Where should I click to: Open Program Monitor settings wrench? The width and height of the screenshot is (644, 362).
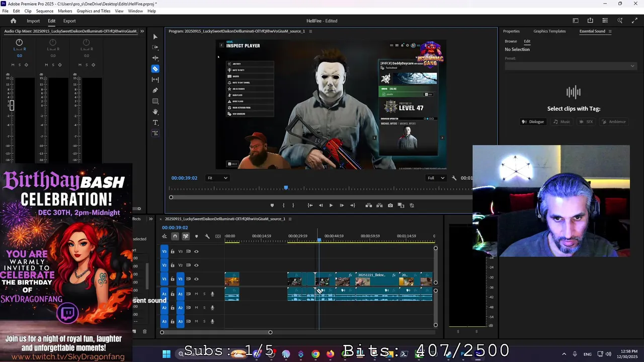pos(454,178)
